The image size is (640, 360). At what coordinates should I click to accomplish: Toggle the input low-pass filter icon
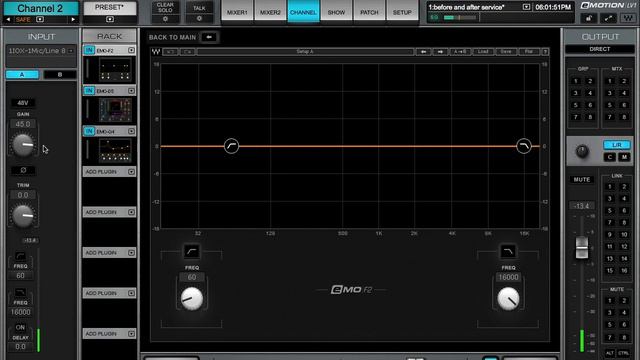click(x=20, y=293)
